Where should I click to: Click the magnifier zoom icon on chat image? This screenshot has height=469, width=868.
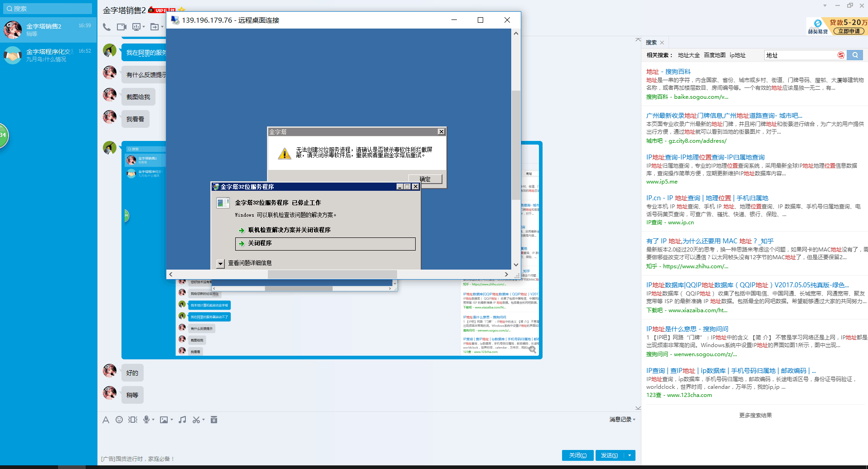pos(533,349)
